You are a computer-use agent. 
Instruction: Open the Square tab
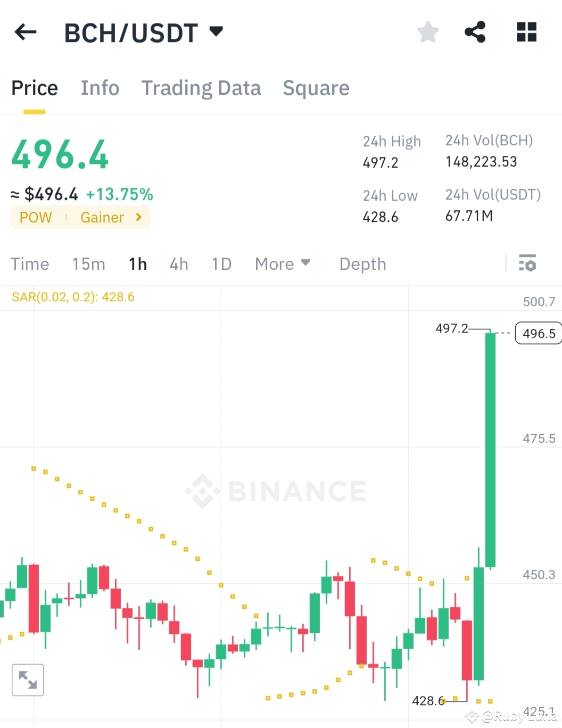[316, 88]
